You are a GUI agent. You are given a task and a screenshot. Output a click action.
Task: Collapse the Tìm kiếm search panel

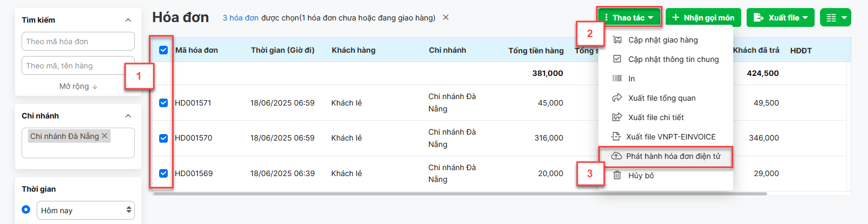pos(128,20)
